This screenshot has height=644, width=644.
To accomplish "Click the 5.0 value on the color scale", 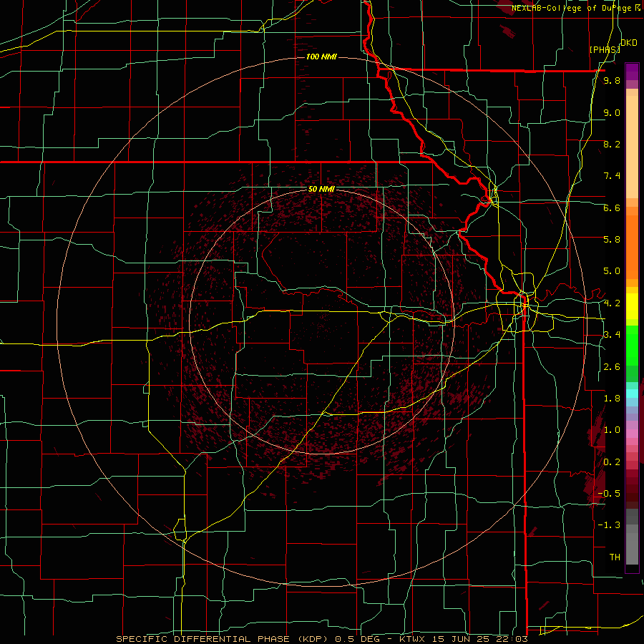I will (612, 271).
